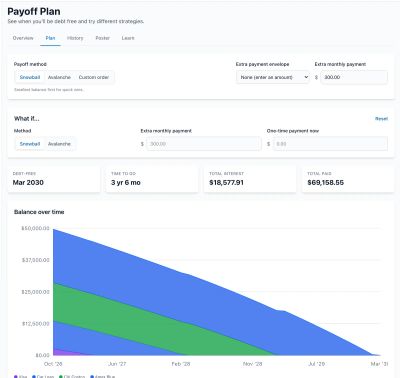Click the Payoff Plan page title
This screenshot has width=400, height=378.
coord(34,12)
